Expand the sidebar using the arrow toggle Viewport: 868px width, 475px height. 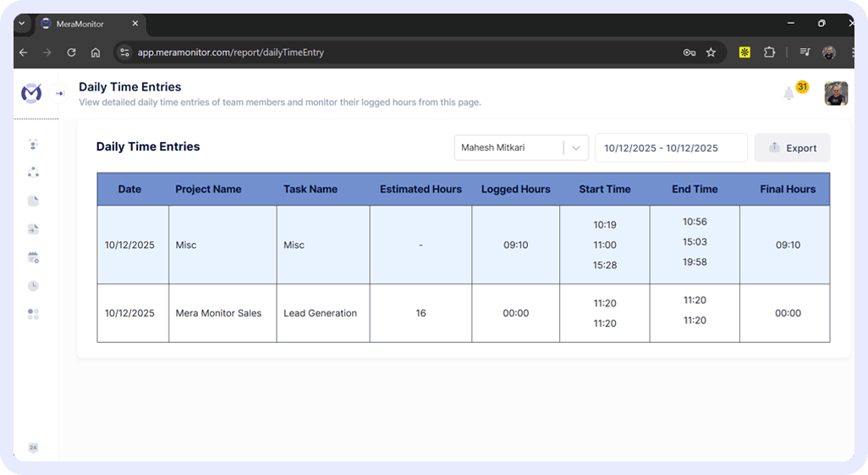[60, 93]
